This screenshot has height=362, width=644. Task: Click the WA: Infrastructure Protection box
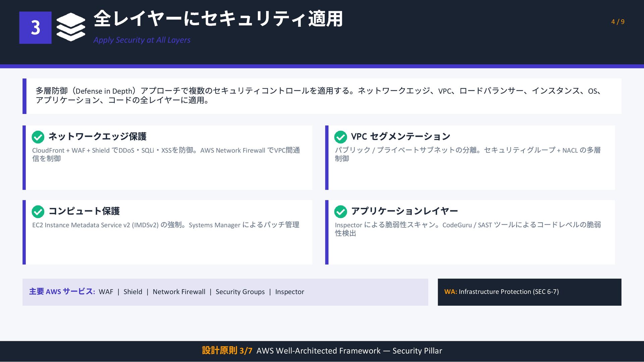pyautogui.click(x=529, y=292)
